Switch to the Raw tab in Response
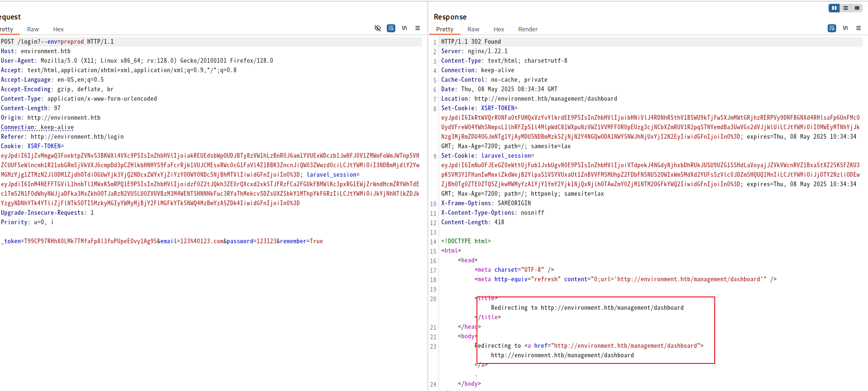Image resolution: width=868 pixels, height=391 pixels. pos(473,29)
